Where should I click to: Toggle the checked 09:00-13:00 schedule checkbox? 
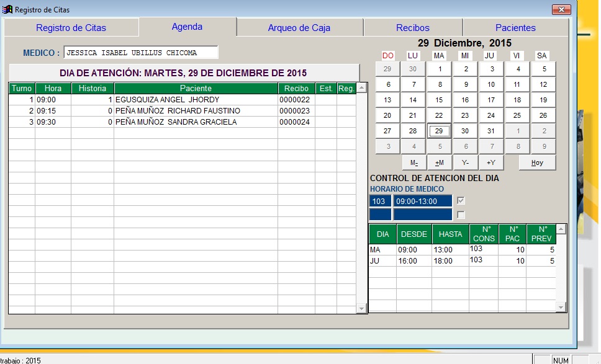point(461,201)
